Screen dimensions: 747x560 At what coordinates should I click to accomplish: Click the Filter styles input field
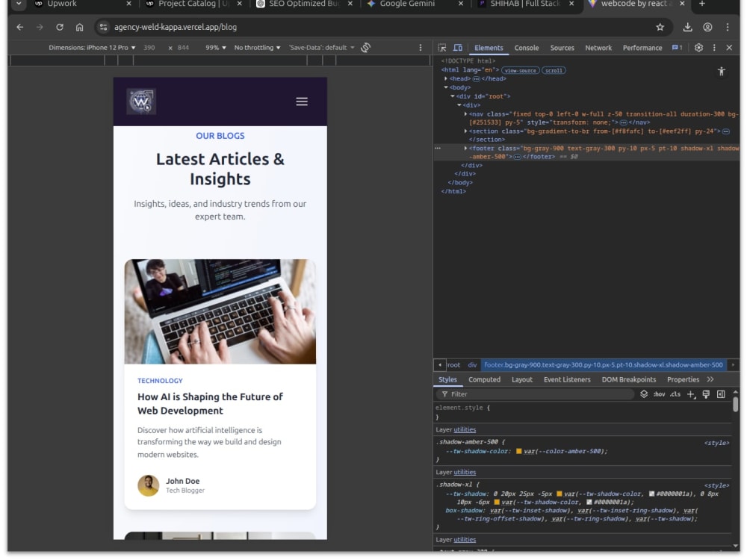point(536,394)
